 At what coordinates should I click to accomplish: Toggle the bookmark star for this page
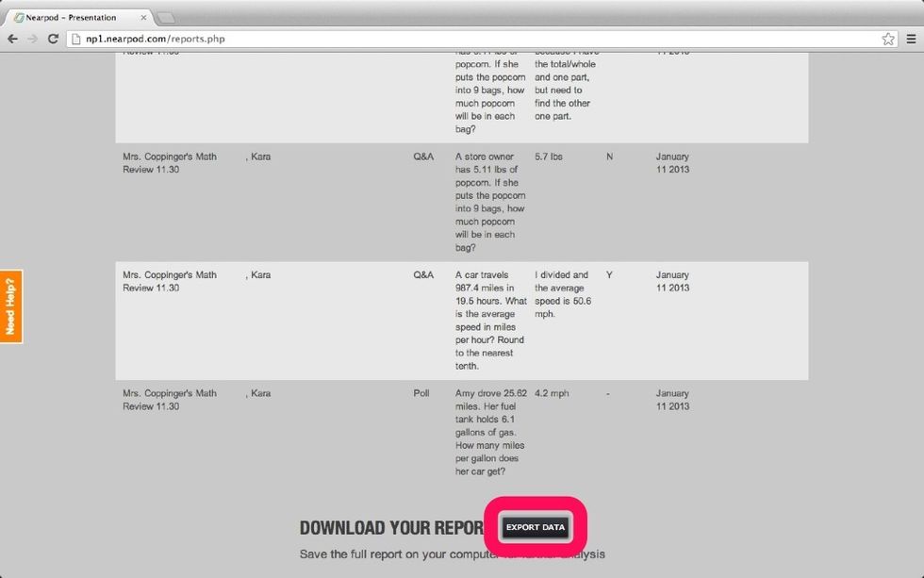pos(887,39)
